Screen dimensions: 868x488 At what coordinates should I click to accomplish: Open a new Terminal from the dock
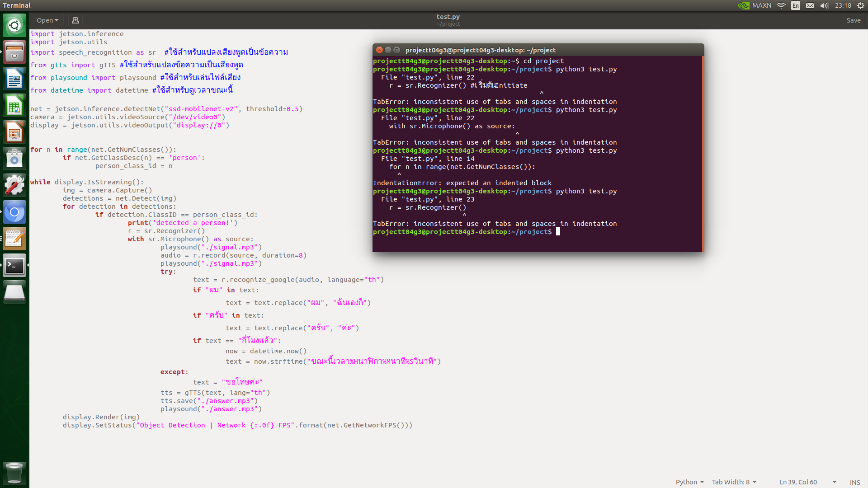pos(14,266)
